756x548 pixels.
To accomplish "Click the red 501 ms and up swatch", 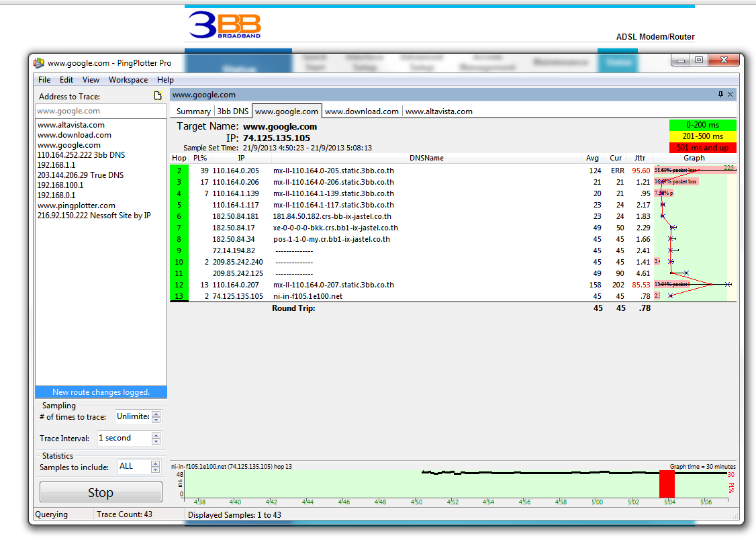I will pos(702,148).
